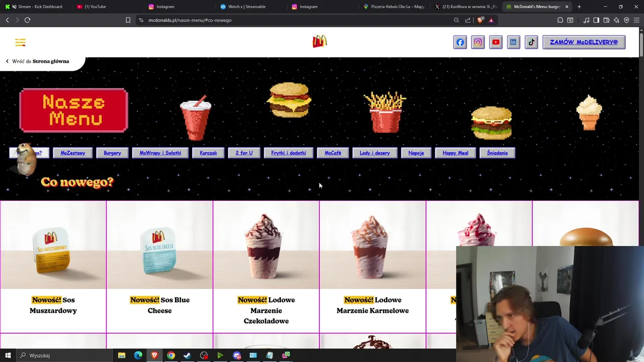Image resolution: width=644 pixels, height=362 pixels.
Task: Go forward in browser history
Action: (x=17, y=20)
